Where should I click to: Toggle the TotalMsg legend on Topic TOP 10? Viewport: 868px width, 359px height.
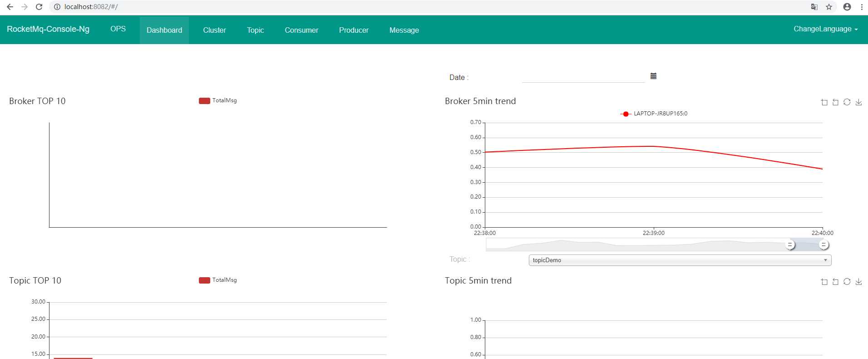pyautogui.click(x=218, y=280)
